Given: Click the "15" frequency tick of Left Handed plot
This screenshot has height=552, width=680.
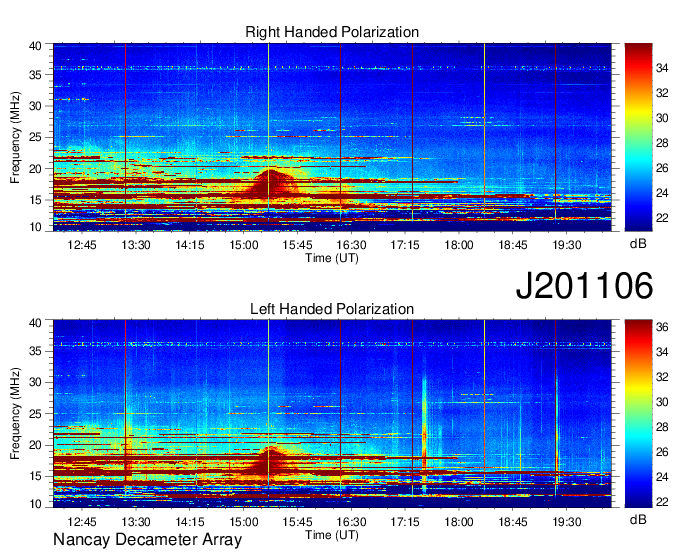Looking at the screenshot, I should 36,477.
